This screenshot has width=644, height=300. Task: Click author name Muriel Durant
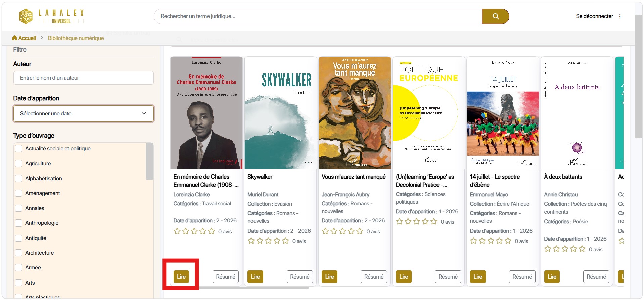pos(263,194)
